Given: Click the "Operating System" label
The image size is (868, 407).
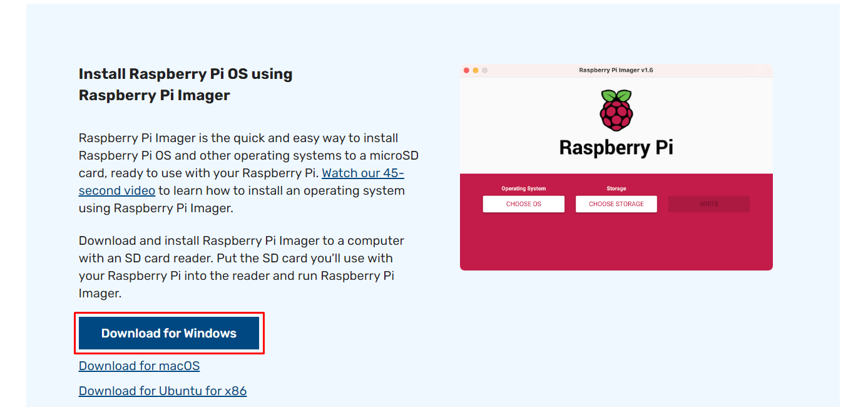Looking at the screenshot, I should [x=524, y=188].
